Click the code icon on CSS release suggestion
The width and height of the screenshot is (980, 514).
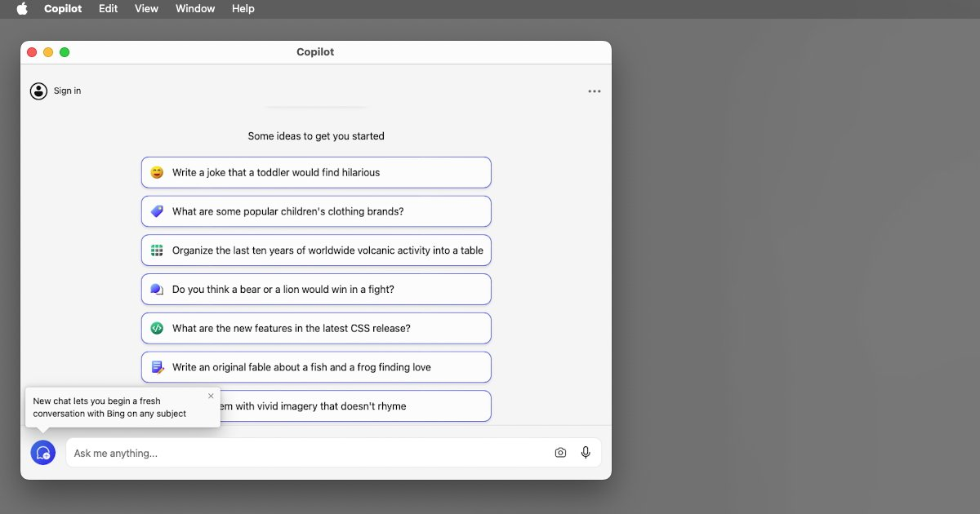(x=157, y=328)
